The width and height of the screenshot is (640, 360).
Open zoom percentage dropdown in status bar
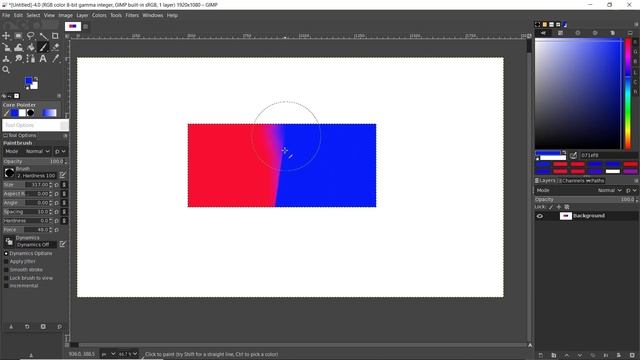pos(128,354)
